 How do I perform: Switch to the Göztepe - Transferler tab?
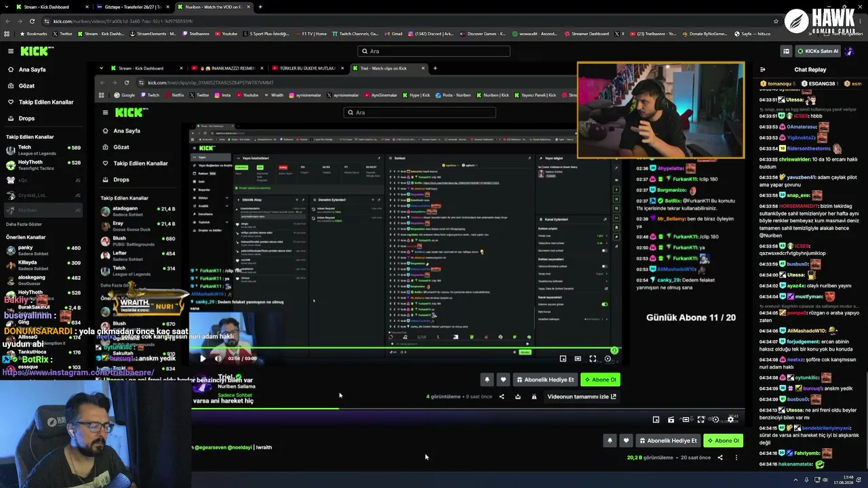[x=133, y=7]
